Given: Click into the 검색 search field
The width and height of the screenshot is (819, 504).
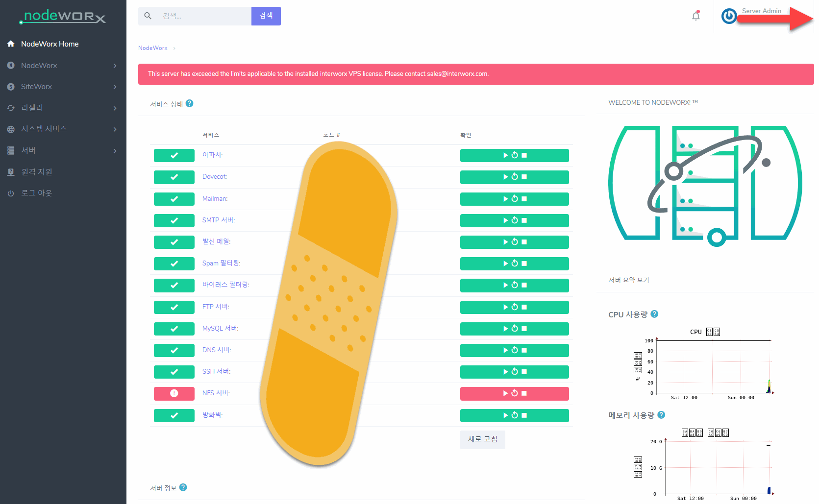Looking at the screenshot, I should [203, 16].
